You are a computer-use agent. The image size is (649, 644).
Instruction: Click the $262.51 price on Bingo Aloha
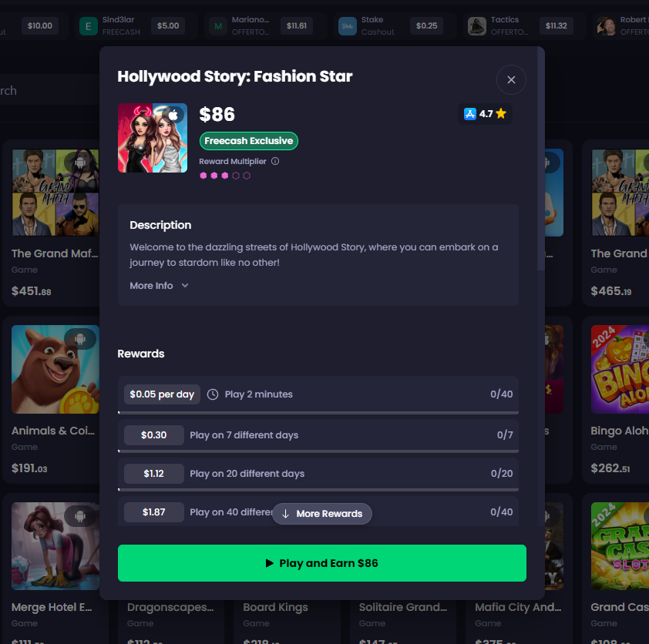(x=610, y=468)
